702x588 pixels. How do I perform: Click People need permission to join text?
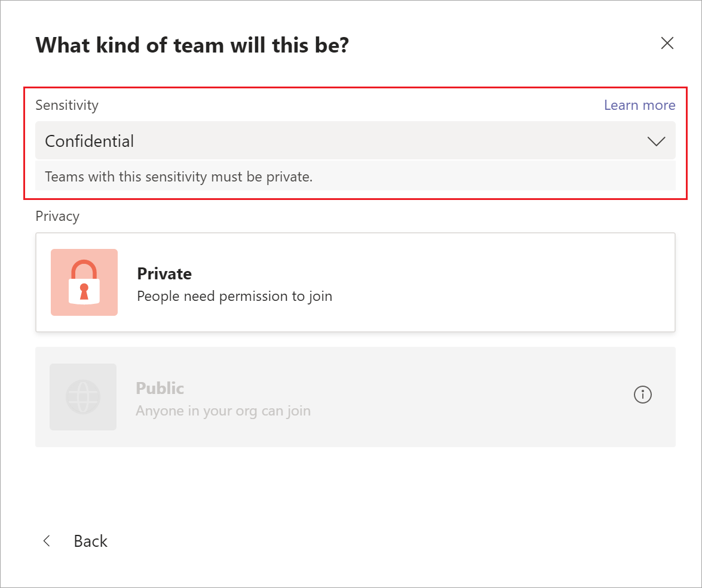234,295
